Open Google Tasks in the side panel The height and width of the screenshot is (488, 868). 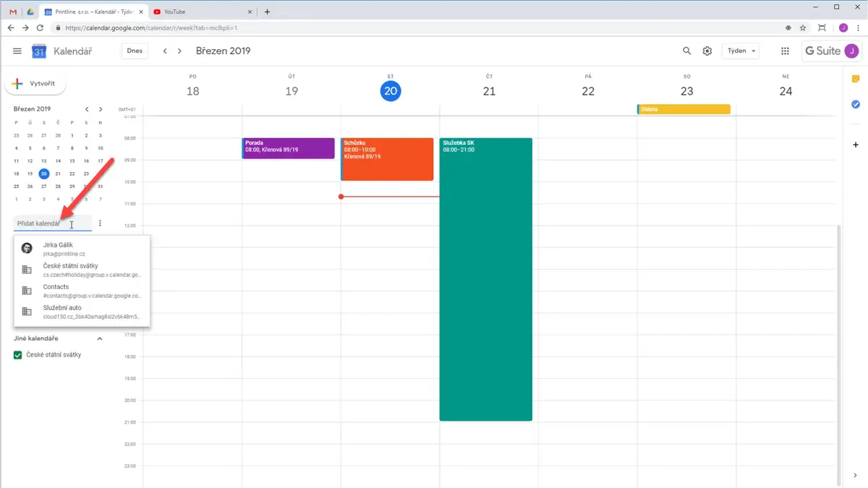(x=856, y=105)
